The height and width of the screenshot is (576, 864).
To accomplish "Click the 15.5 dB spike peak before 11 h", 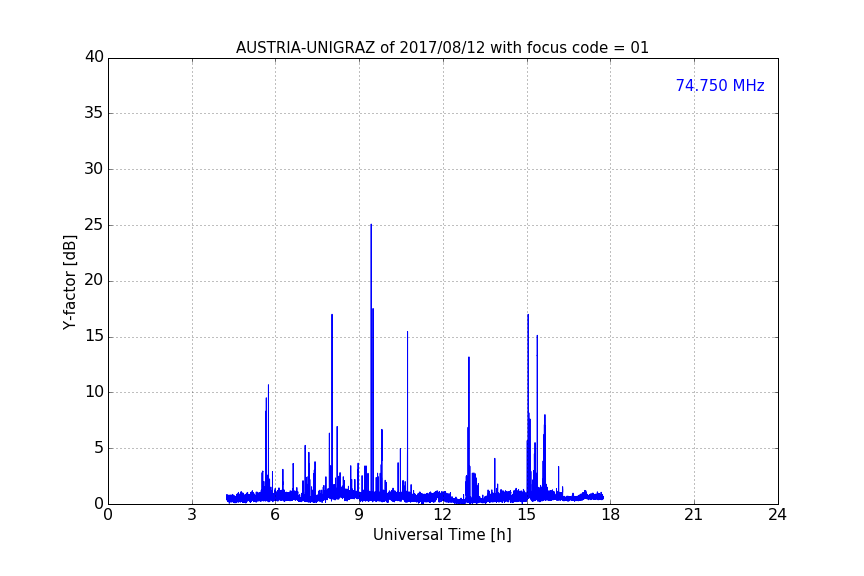I will 407,332.
